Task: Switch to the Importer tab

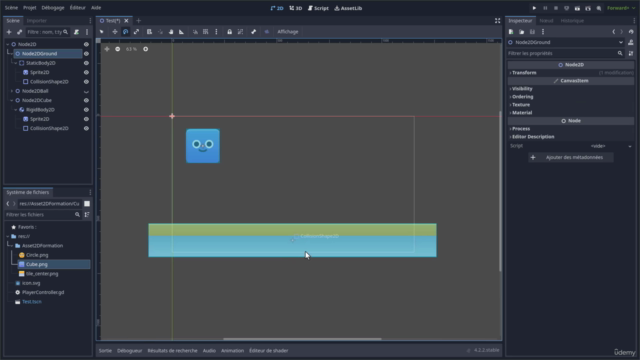Action: point(37,20)
